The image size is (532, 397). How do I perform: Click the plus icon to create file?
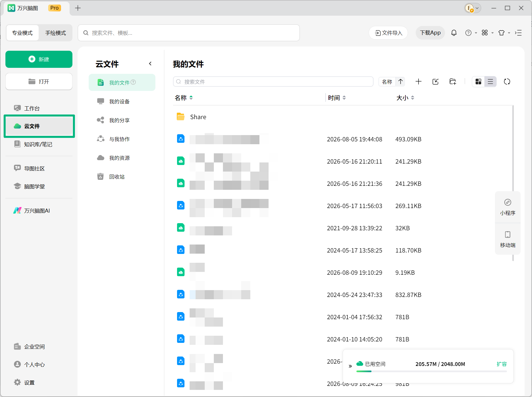(x=419, y=82)
